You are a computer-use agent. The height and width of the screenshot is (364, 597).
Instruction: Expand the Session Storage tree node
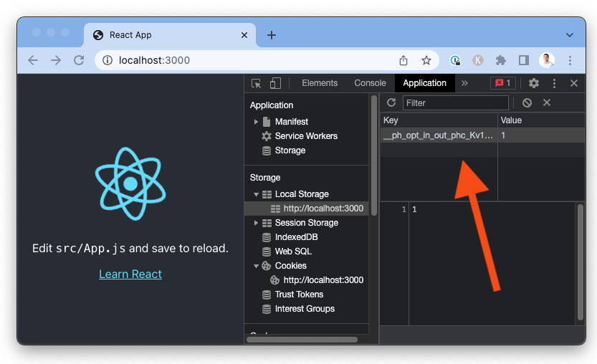point(257,223)
